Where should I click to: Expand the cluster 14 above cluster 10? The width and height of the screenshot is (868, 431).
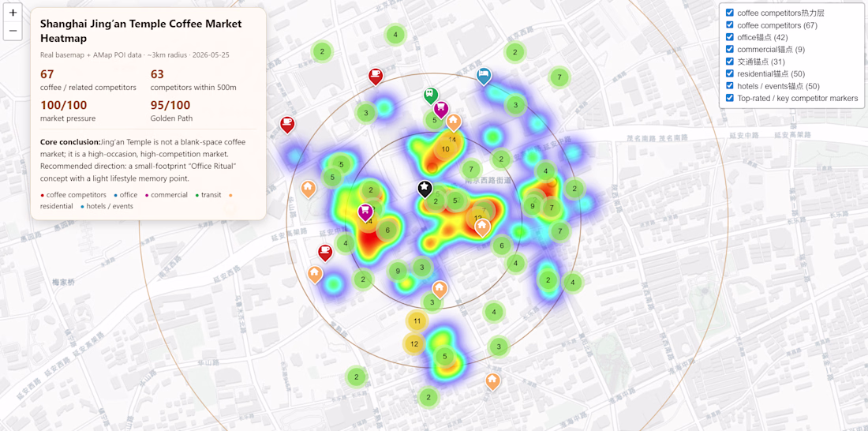click(x=452, y=139)
